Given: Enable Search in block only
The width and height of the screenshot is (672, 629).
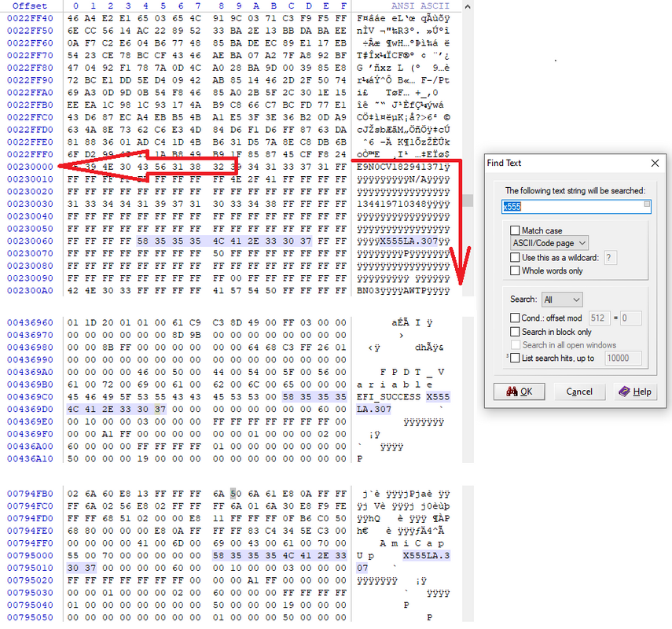Looking at the screenshot, I should (x=515, y=332).
